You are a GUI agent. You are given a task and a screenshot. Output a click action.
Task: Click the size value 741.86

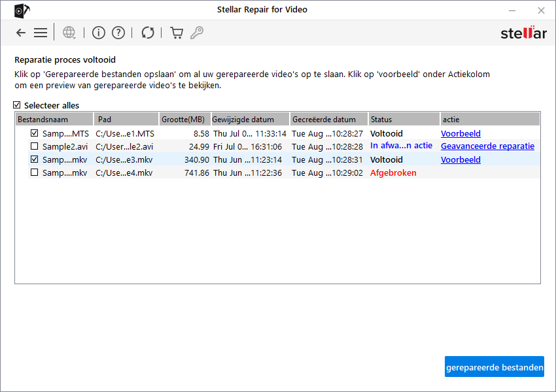coord(197,172)
